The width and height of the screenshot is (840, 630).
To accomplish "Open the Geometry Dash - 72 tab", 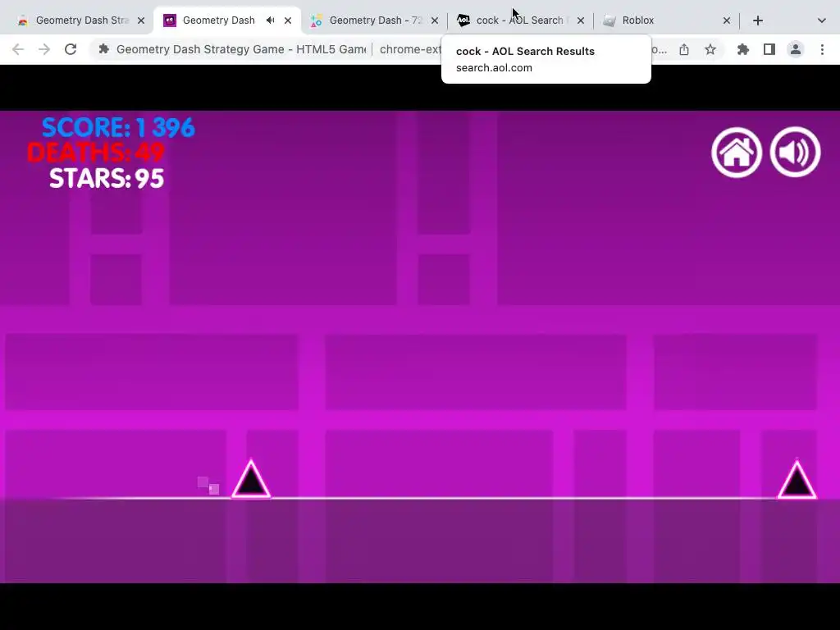I will point(374,21).
